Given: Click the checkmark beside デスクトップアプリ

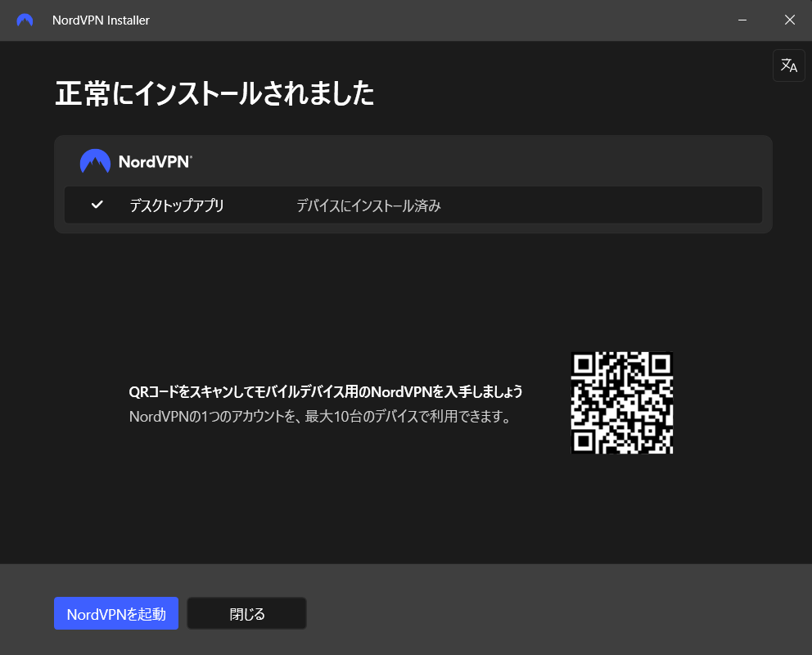Looking at the screenshot, I should click(97, 205).
